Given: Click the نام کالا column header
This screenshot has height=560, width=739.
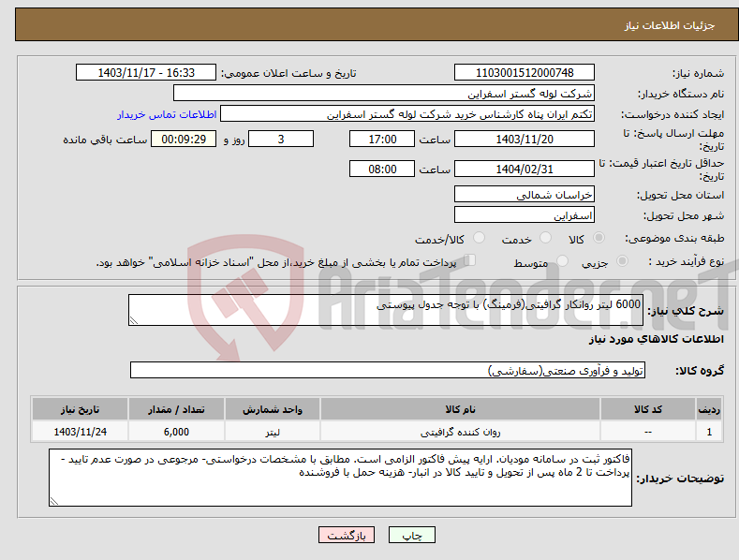Looking at the screenshot, I should pos(460,409).
